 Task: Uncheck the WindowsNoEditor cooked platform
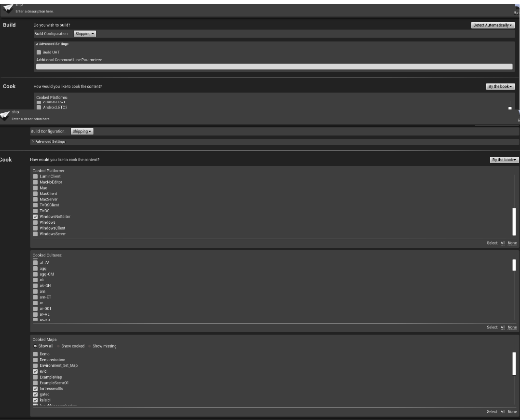(35, 217)
